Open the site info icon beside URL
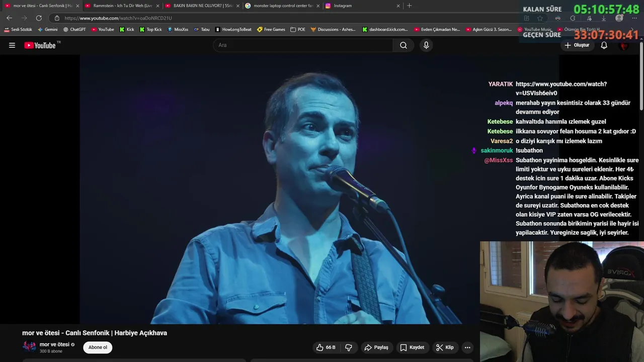The height and width of the screenshot is (362, 644). point(57,18)
